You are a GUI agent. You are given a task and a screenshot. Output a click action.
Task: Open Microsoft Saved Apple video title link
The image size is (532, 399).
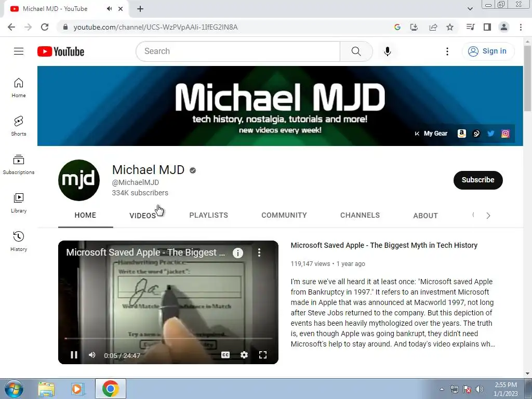pos(384,245)
